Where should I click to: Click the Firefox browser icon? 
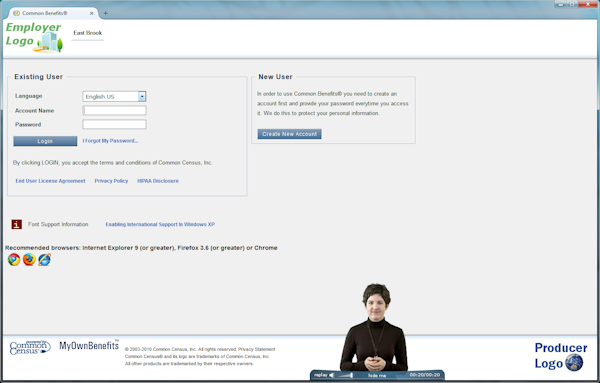tap(29, 259)
